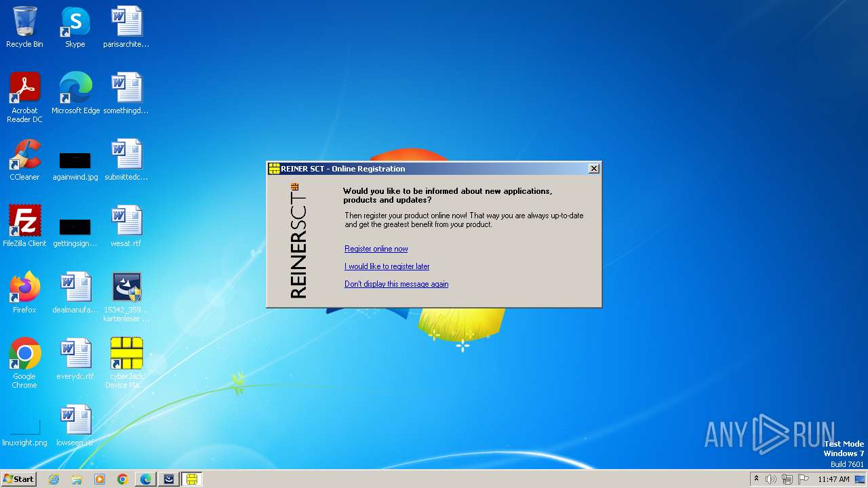
Task: Click the volume speaker tray icon
Action: point(771,479)
